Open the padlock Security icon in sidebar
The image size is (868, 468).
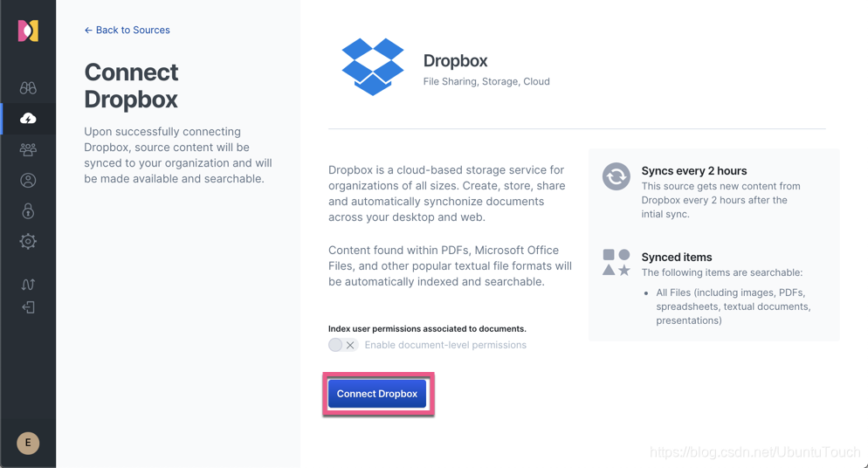[28, 210]
